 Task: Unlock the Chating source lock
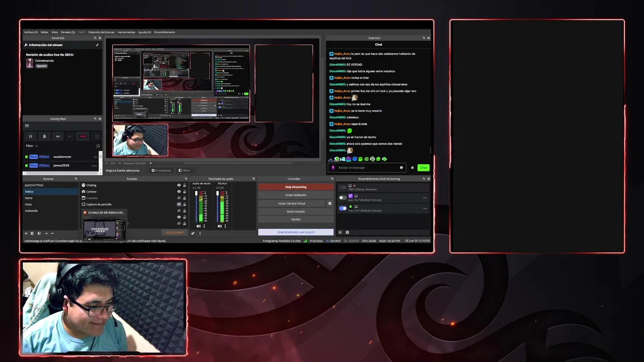point(185,185)
